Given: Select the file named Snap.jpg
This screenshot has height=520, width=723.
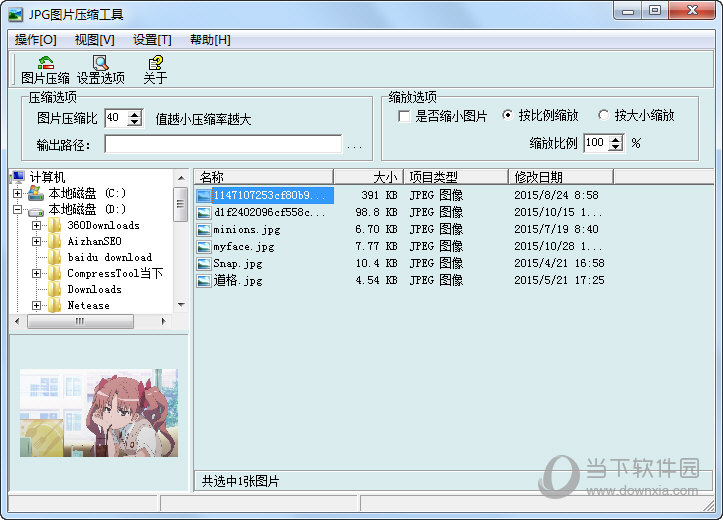Looking at the screenshot, I should click(238, 264).
